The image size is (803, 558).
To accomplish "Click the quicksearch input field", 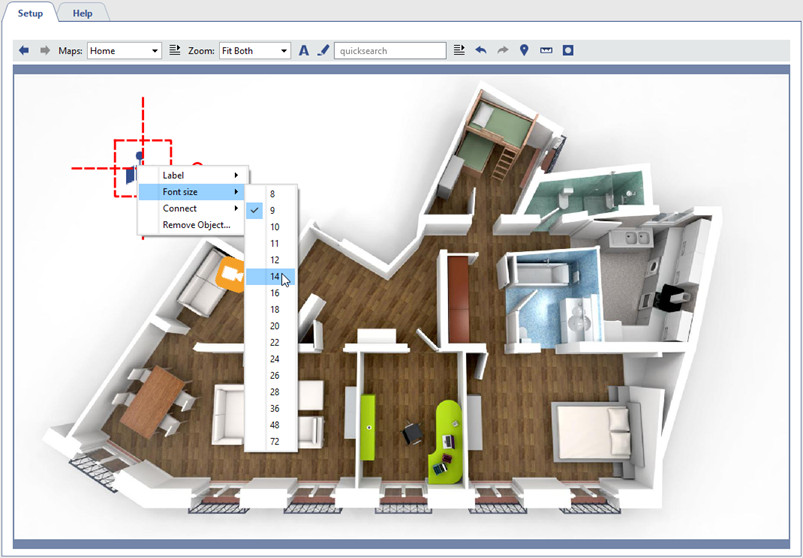I will point(390,50).
